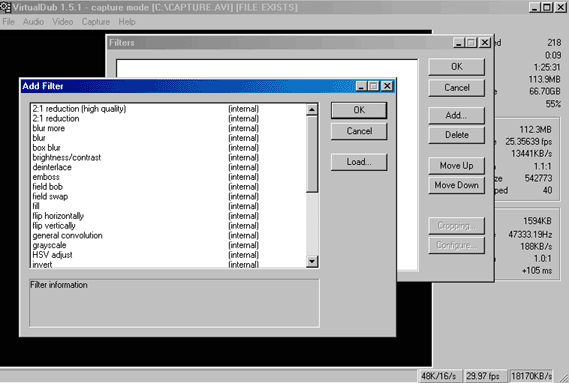Viewport: 569px width, 383px height.
Task: Pick the flip horizontally filter
Action: [x=58, y=216]
